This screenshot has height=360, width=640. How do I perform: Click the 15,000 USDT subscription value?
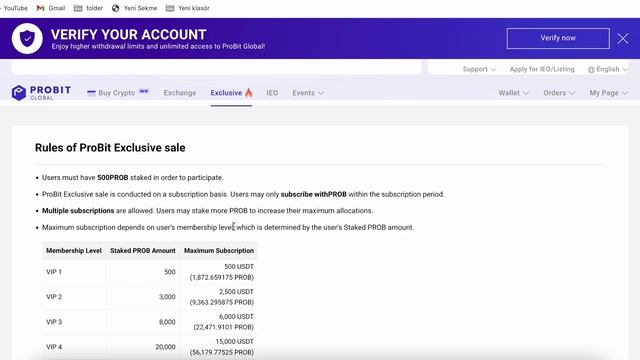point(235,341)
